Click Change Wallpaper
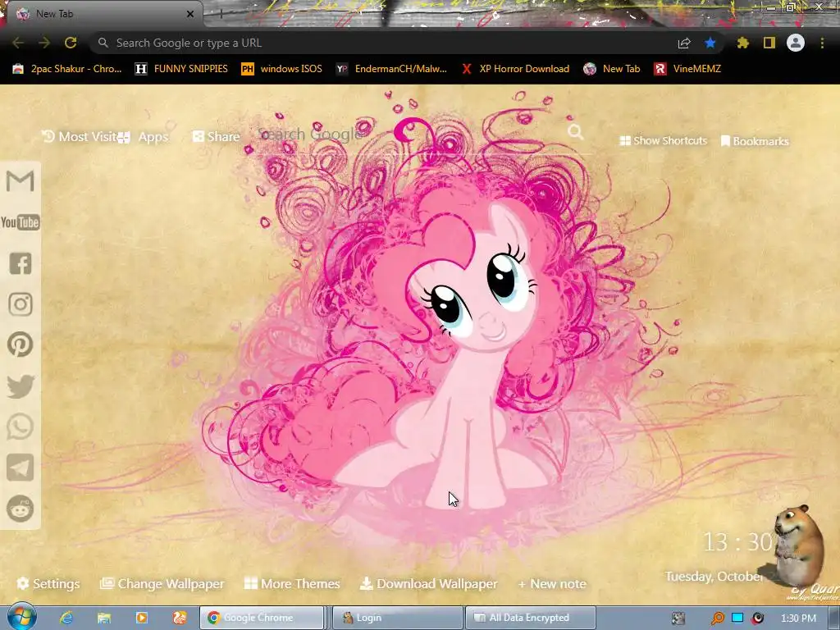The width and height of the screenshot is (840, 630). [162, 584]
